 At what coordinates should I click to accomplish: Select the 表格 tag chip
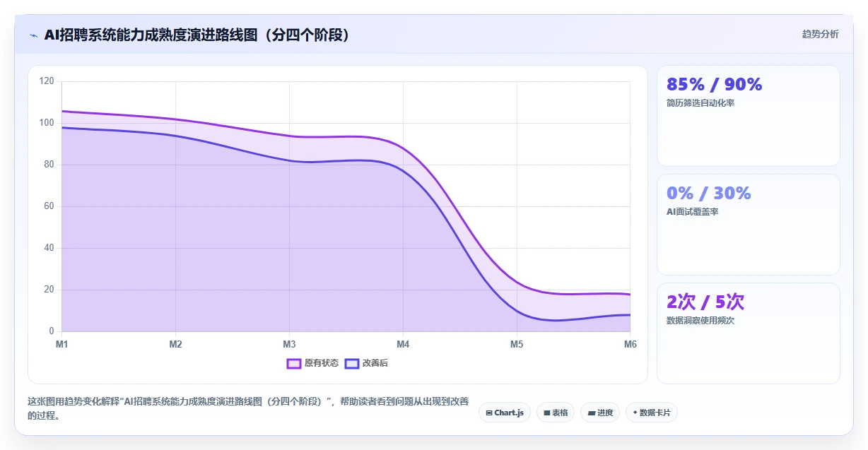point(556,413)
